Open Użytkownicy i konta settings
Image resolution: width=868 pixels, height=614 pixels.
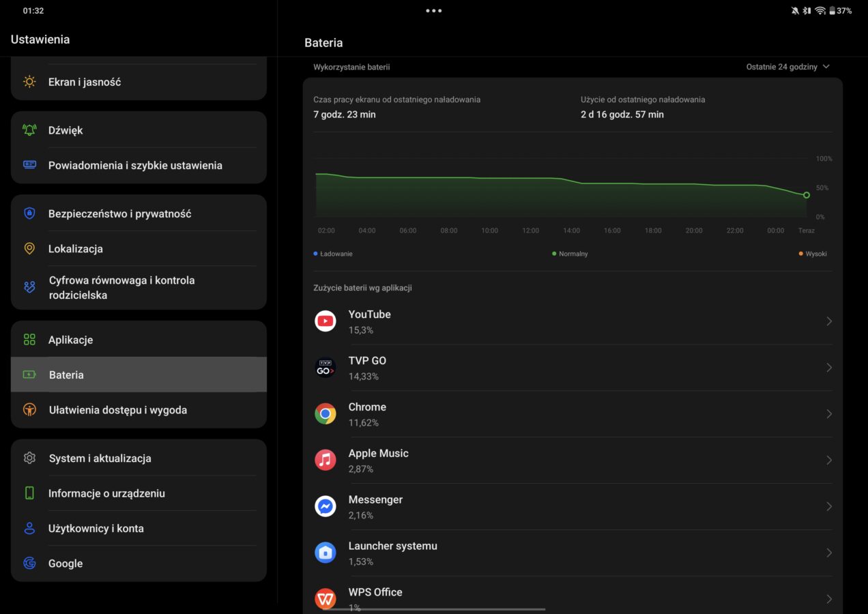pos(139,528)
